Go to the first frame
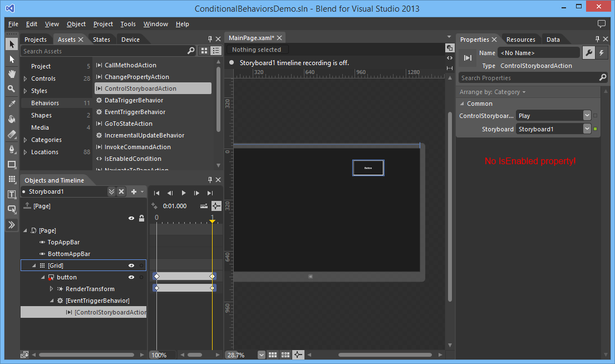 click(x=156, y=193)
